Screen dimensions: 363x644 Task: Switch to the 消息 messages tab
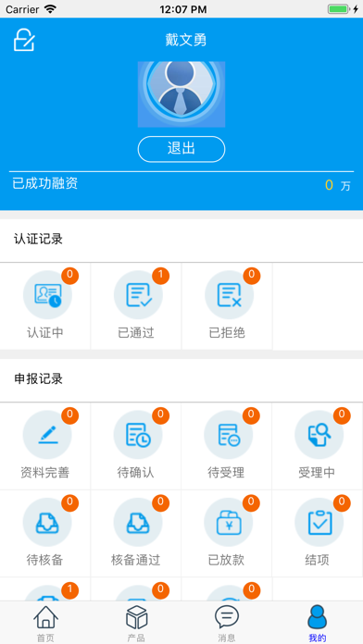227,623
